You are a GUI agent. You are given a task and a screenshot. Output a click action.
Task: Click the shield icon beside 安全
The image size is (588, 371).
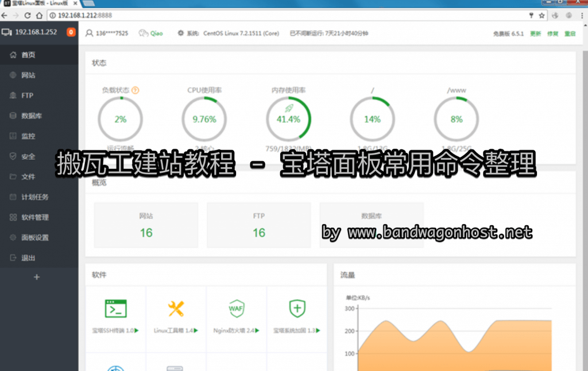13,156
